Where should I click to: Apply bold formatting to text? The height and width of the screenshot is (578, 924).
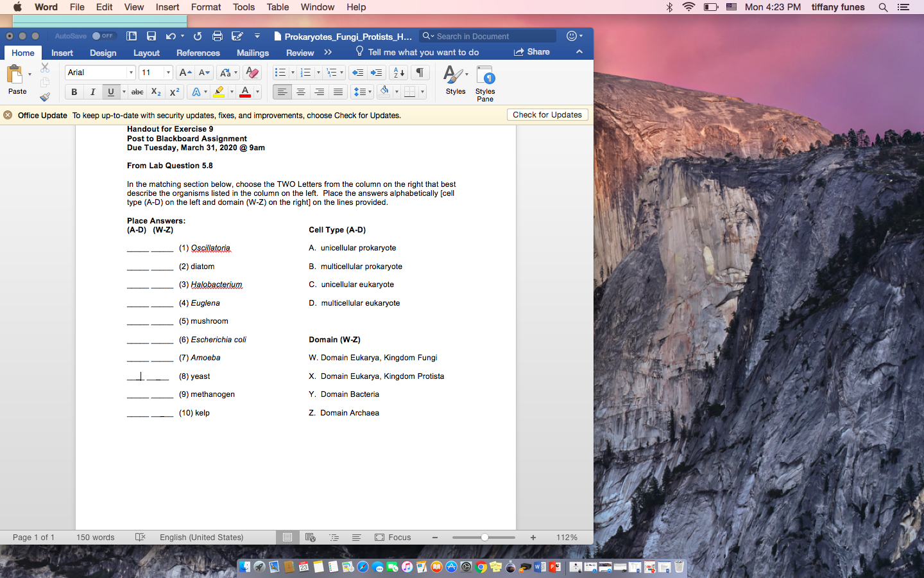click(x=74, y=91)
